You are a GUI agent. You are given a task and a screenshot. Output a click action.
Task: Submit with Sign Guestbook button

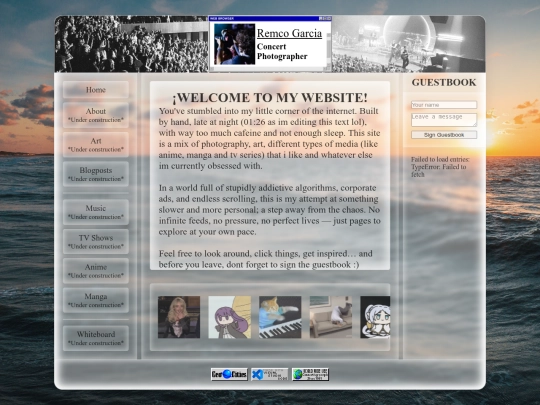tap(444, 135)
